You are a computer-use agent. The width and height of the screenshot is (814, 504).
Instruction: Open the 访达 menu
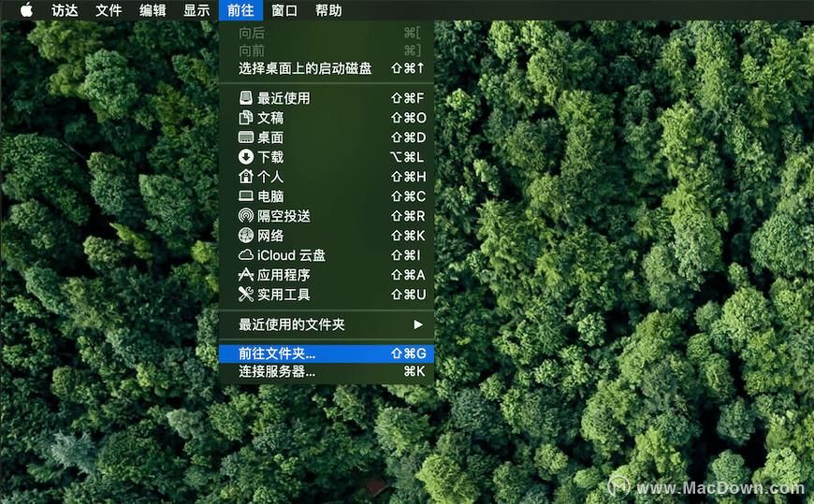click(65, 10)
